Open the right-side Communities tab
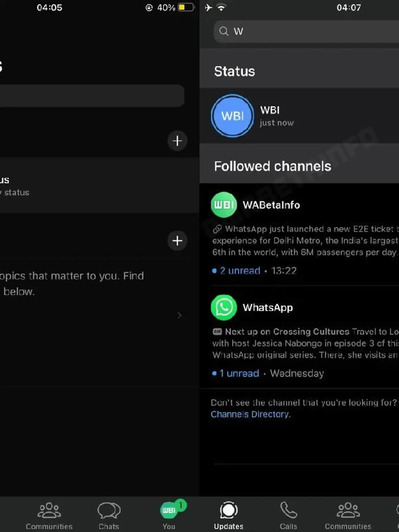399x532 pixels. (348, 516)
